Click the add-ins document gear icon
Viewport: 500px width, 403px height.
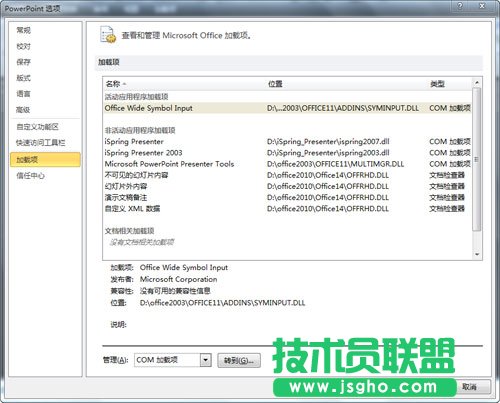point(108,35)
